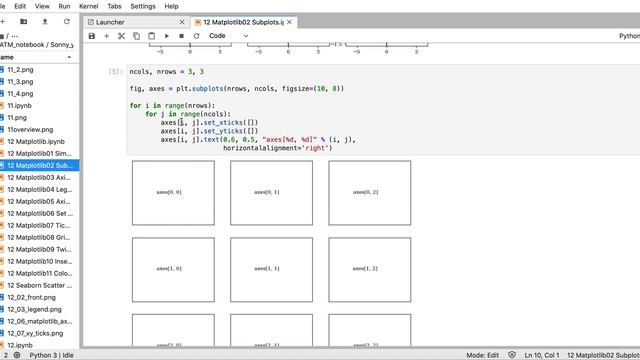Copy the selected cell
640x360 pixels.
coord(136,36)
